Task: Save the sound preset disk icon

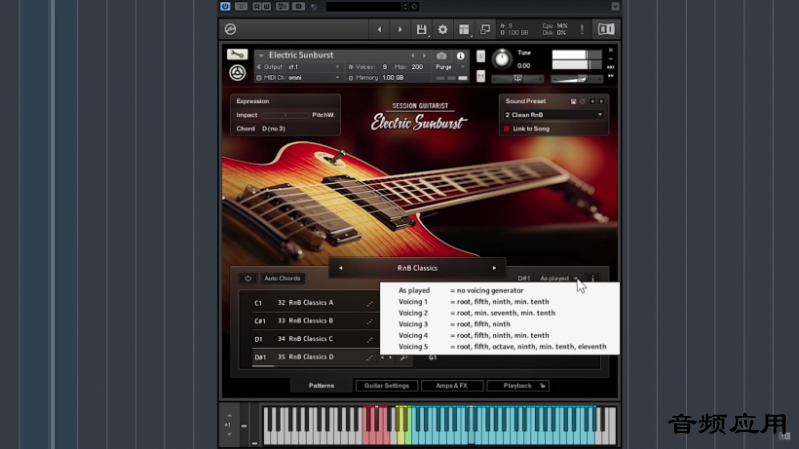Action: coord(573,101)
